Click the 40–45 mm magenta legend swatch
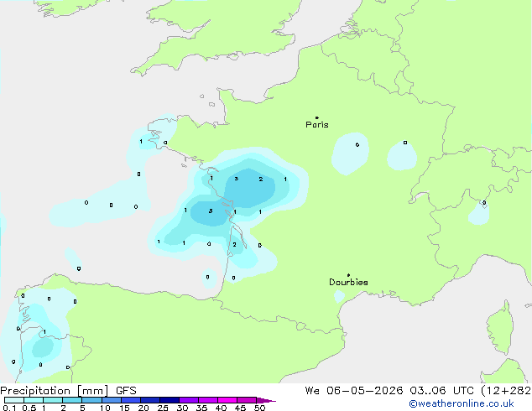Screen dimensions: 532x411 point(227,400)
